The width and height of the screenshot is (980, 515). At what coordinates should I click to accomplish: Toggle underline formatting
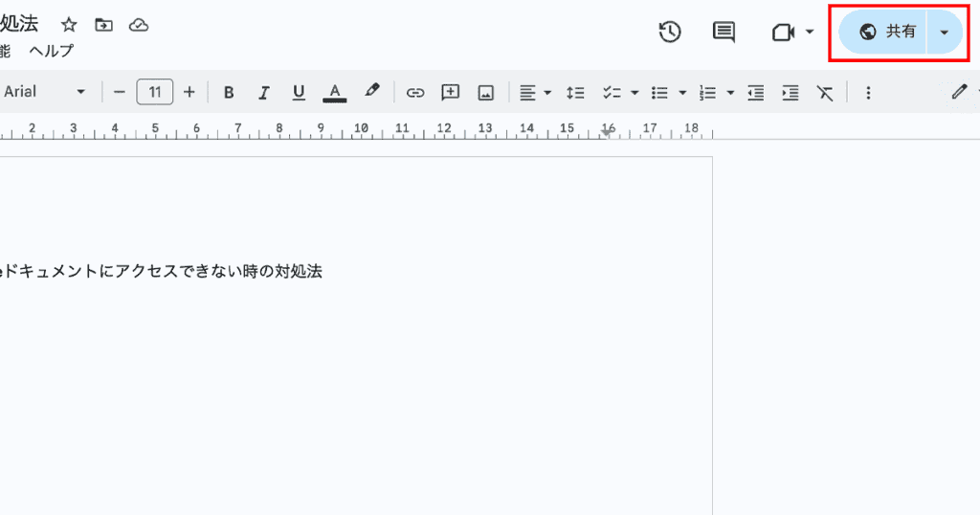click(x=299, y=93)
